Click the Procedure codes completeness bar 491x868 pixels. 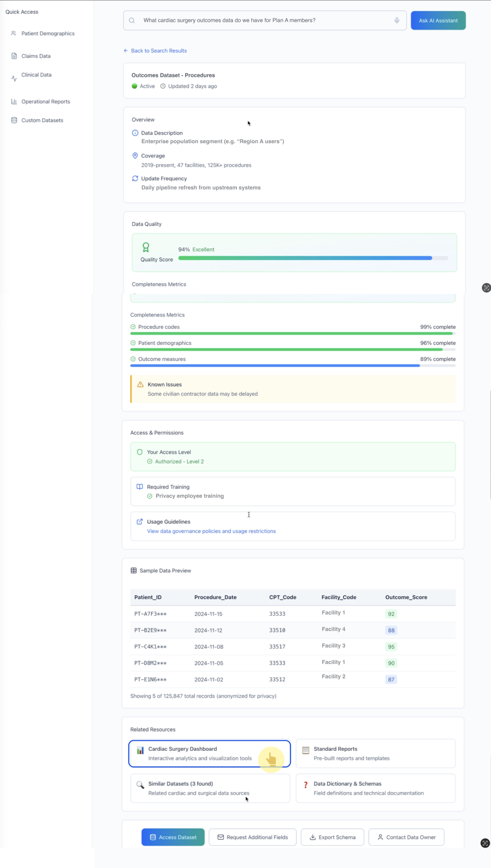(293, 333)
